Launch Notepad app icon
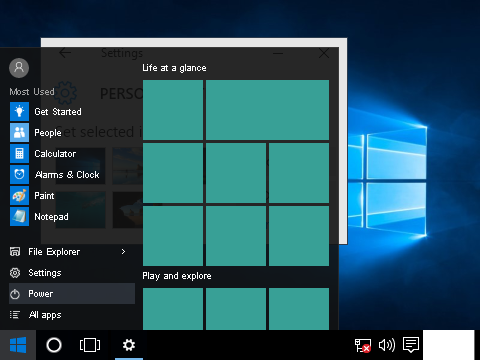The height and width of the screenshot is (360, 480). click(x=19, y=216)
